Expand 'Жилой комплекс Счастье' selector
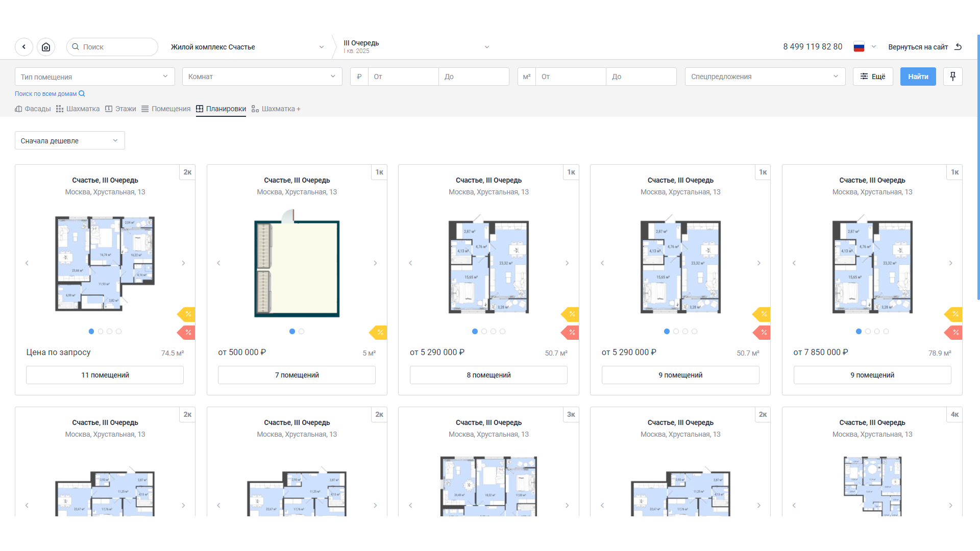 pyautogui.click(x=248, y=47)
